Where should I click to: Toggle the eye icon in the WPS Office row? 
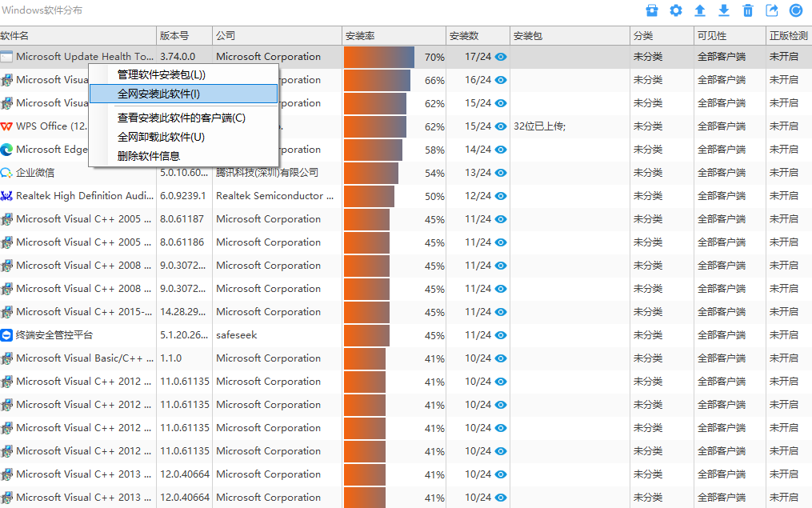(x=501, y=126)
